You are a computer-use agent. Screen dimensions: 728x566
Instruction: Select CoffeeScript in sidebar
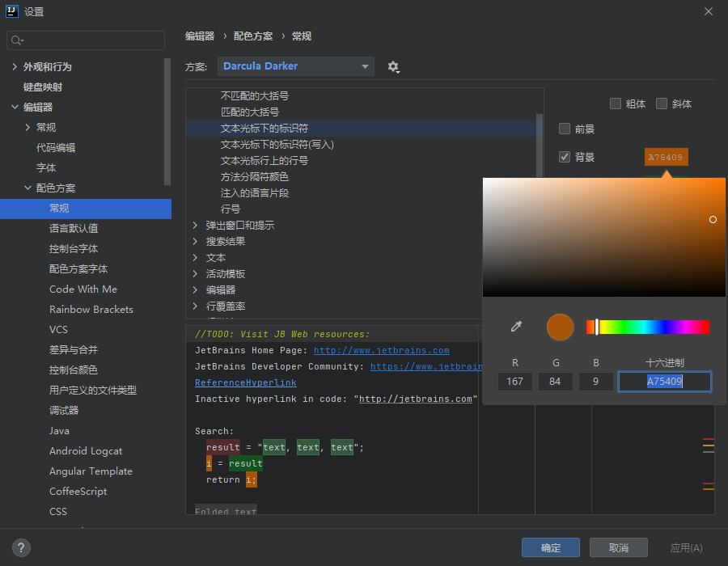pos(78,492)
